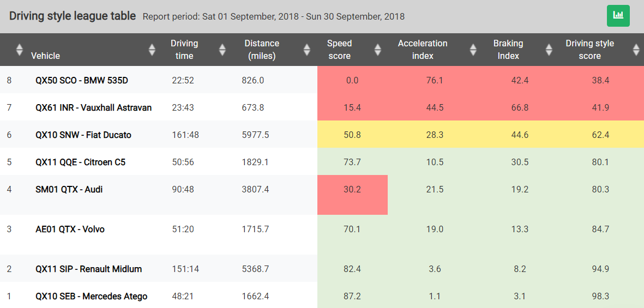644x308 pixels.
Task: Click the Vehicle column header label
Action: pyautogui.click(x=45, y=56)
